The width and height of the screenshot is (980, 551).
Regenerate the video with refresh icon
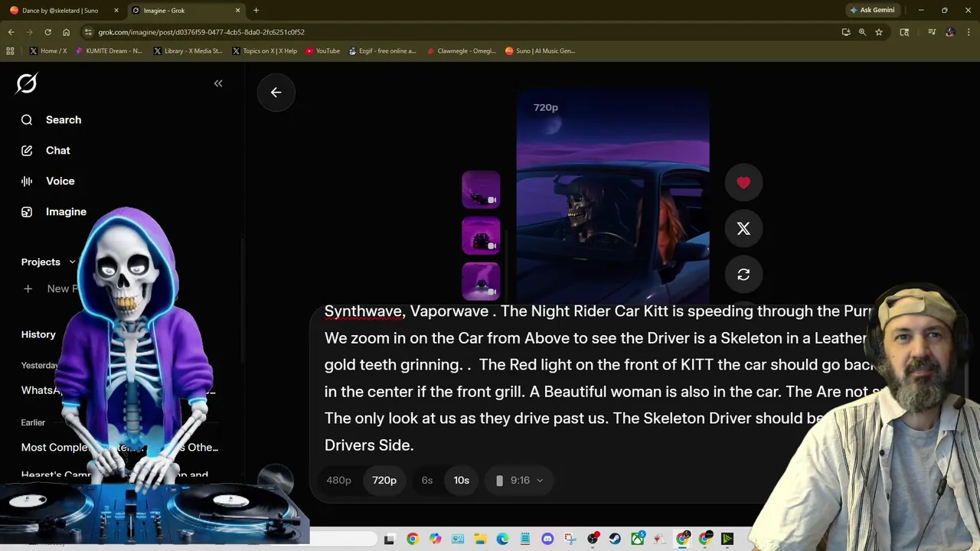pyautogui.click(x=743, y=274)
